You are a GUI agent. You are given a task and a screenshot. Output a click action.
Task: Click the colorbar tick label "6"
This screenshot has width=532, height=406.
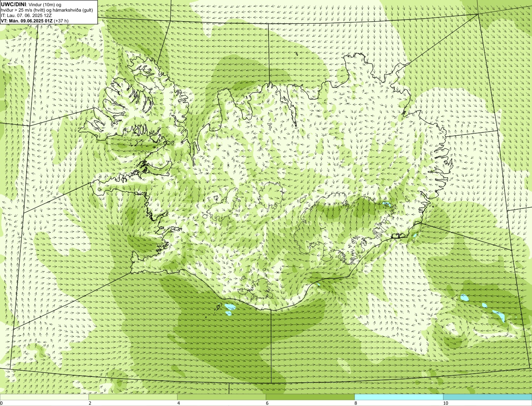[x=267, y=403]
